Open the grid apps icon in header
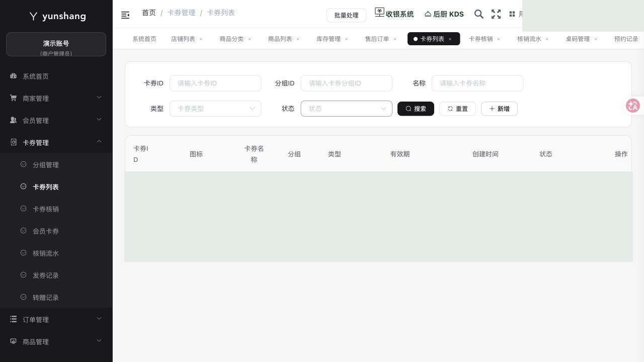Viewport: 644px width, 362px height. click(x=512, y=14)
